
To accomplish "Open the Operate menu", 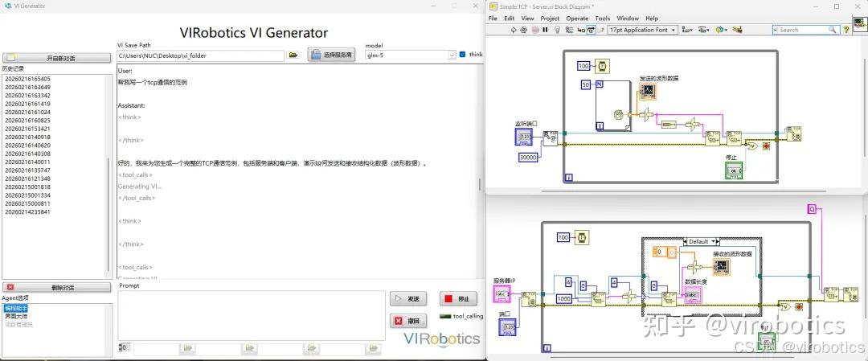I will pos(577,18).
